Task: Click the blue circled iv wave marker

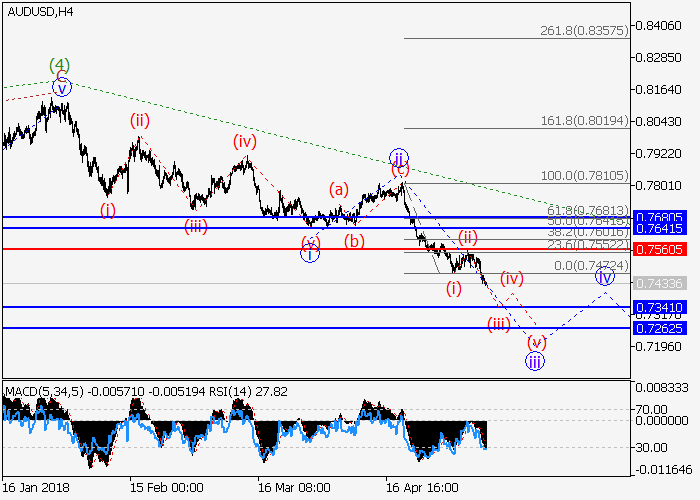Action: [604, 276]
